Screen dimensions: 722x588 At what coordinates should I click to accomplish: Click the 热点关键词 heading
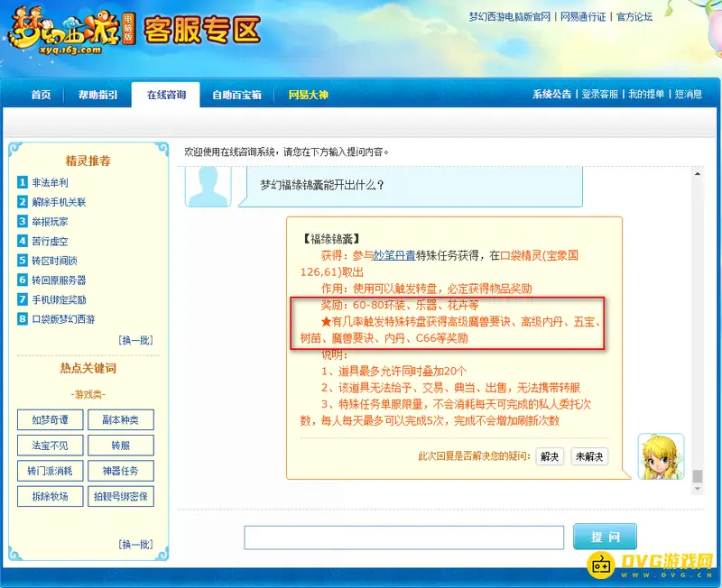point(88,368)
